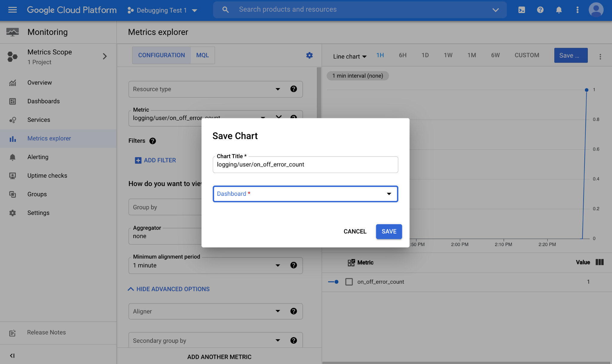Open the chart more-options kebab menu

tap(600, 56)
